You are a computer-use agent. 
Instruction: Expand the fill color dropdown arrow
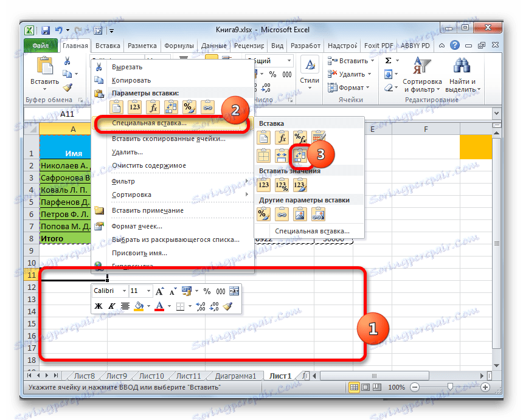click(148, 306)
